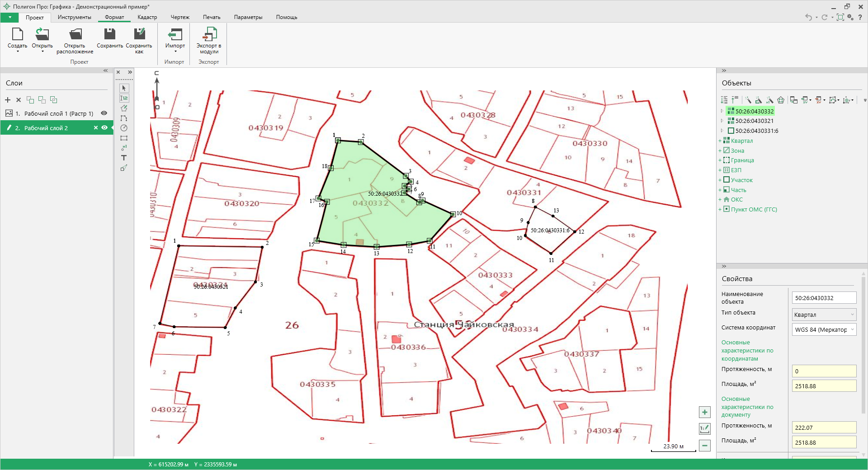Click the Импорт icon in ribbon
The image size is (868, 470).
click(175, 35)
